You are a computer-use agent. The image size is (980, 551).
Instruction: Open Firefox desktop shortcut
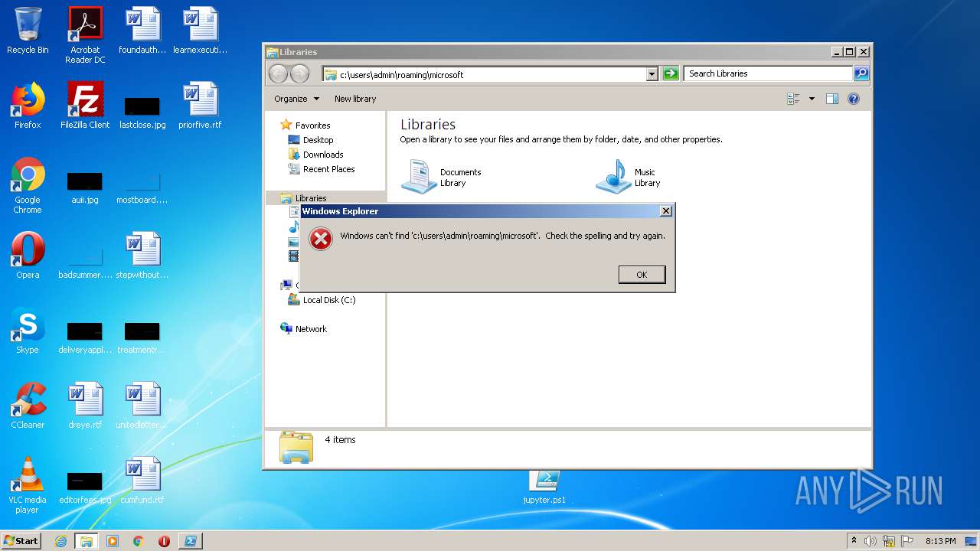tap(28, 106)
